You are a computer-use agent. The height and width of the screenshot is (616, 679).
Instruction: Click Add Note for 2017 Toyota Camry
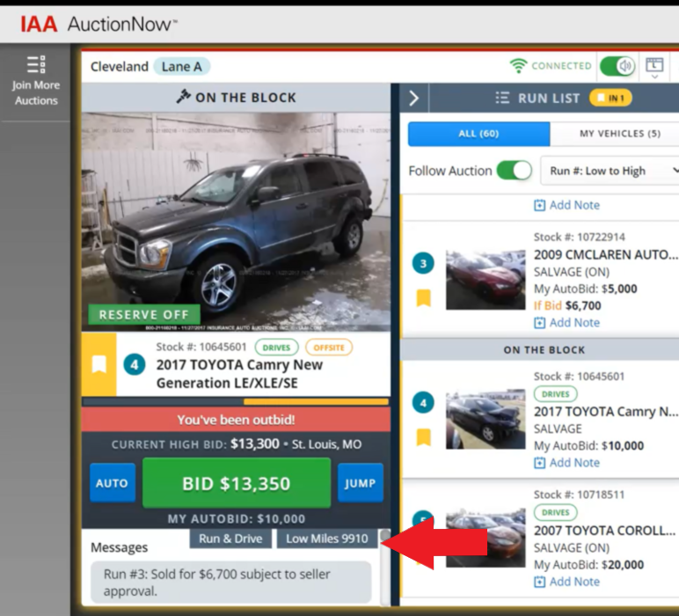pos(566,463)
